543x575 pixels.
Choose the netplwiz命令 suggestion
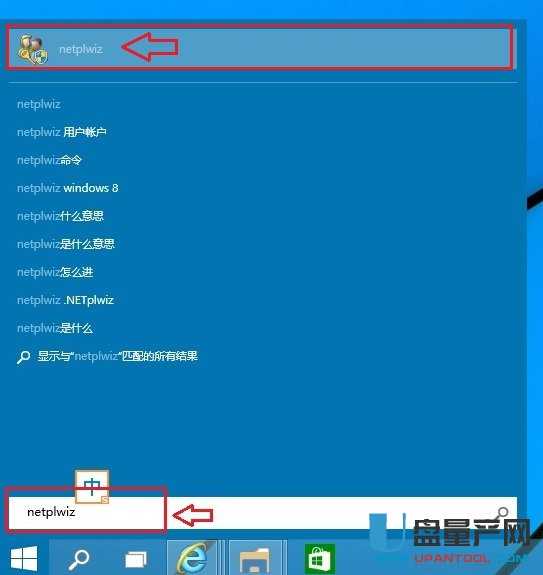coord(49,160)
